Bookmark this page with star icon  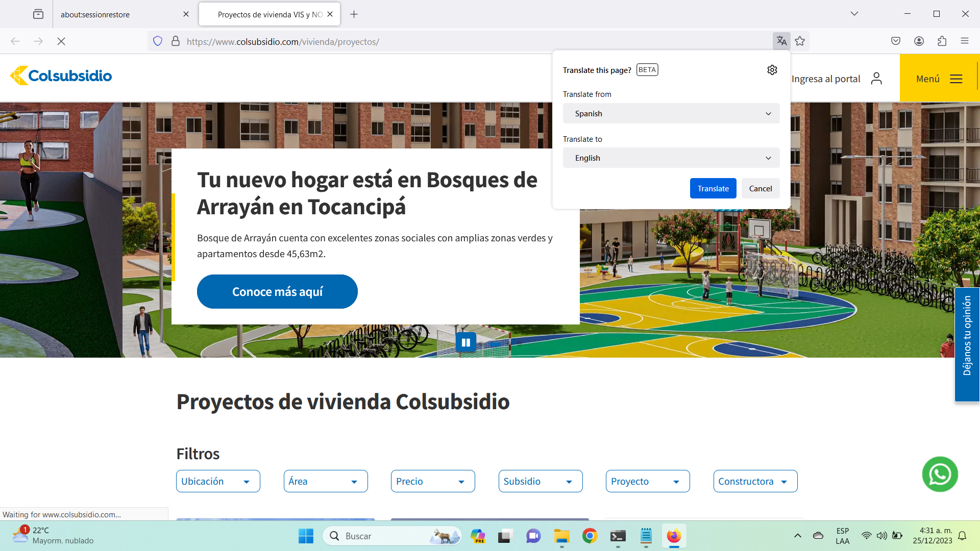800,41
